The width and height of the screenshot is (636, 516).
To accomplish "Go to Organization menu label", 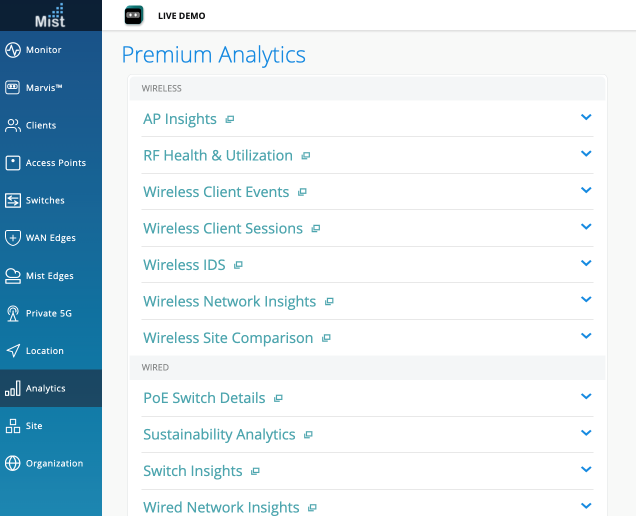I will [54, 464].
